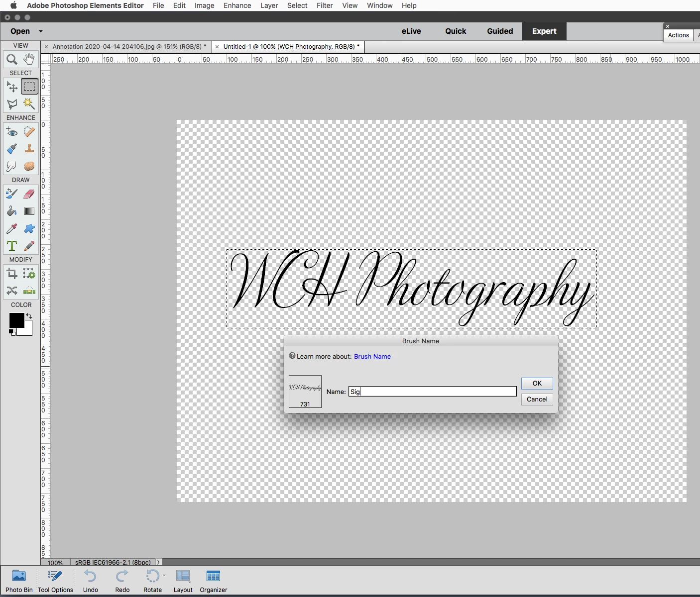Open the Window menu
Image resolution: width=700 pixels, height=597 pixels.
point(379,5)
